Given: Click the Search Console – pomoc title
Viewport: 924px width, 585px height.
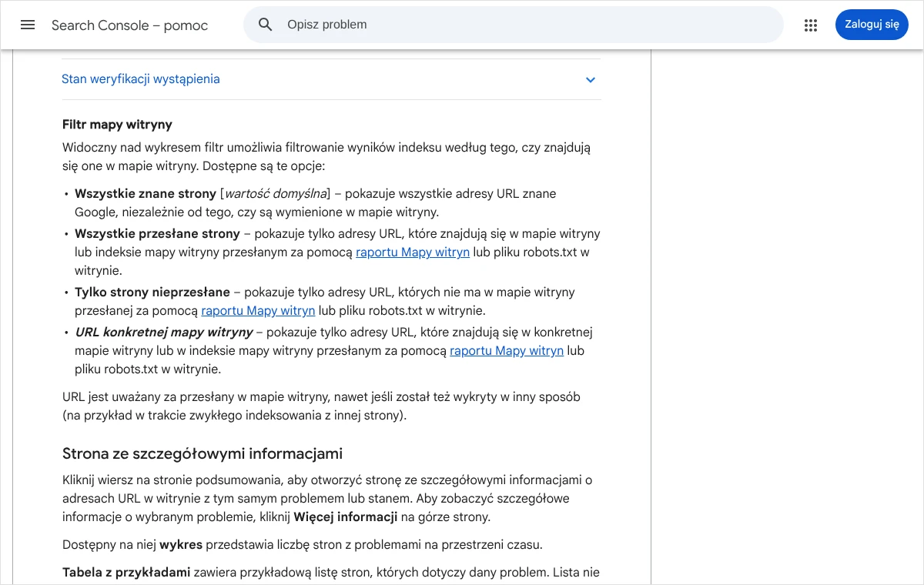Looking at the screenshot, I should pos(130,25).
